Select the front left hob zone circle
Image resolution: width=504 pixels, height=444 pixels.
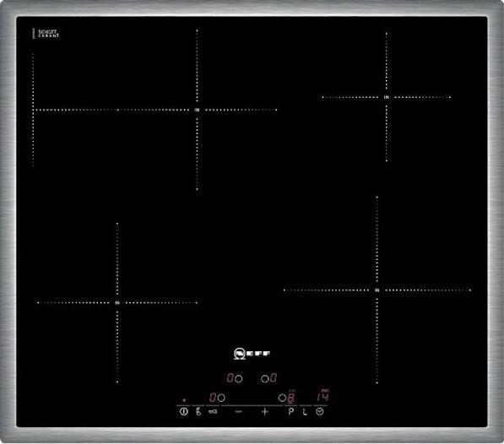point(221,398)
